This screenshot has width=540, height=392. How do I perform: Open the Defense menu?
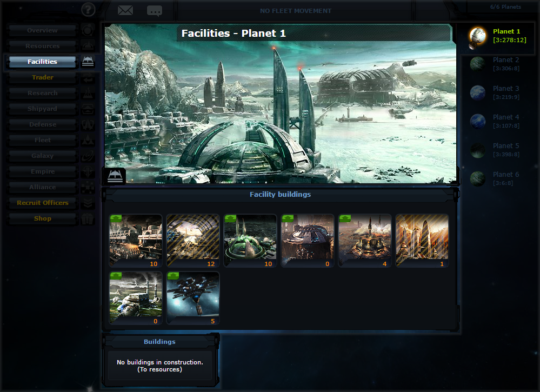42,124
